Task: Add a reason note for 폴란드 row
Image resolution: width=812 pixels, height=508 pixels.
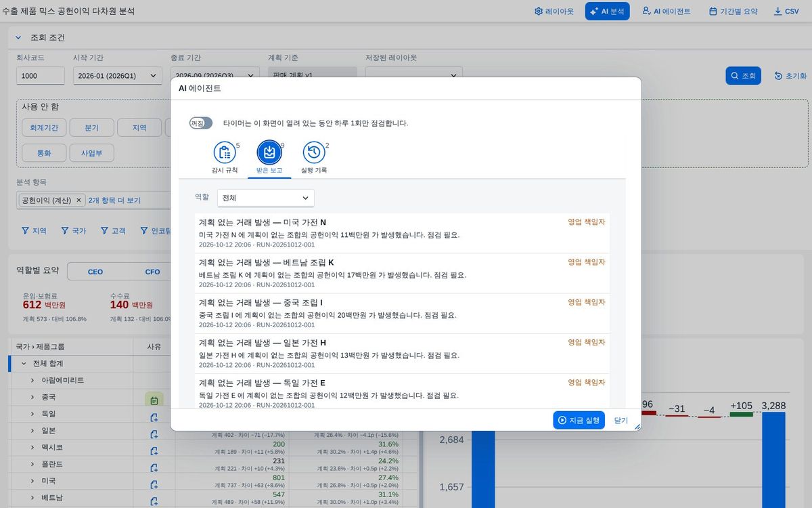Action: tap(154, 468)
